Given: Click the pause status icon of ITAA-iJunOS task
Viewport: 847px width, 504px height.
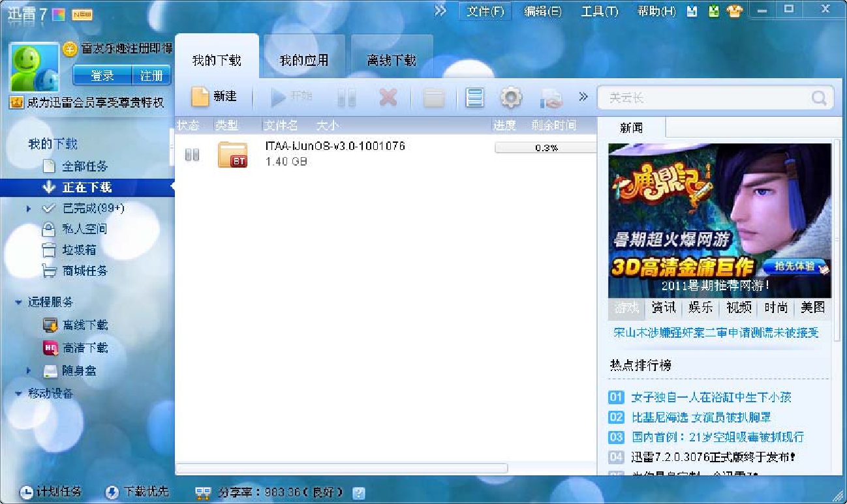Looking at the screenshot, I should click(x=192, y=155).
